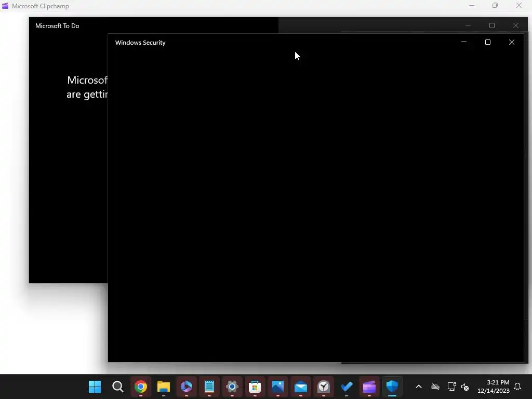Select Windows Security shield in taskbar
This screenshot has width=532, height=399.
click(x=392, y=387)
